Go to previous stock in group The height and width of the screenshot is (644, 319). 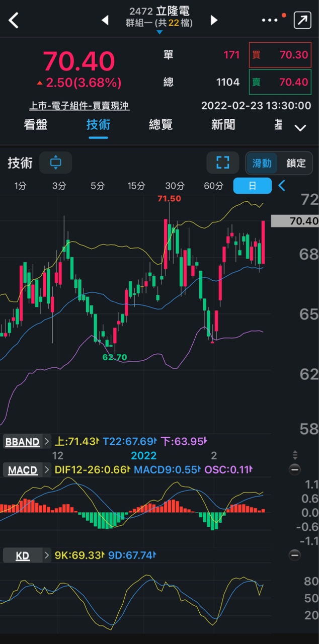click(105, 20)
